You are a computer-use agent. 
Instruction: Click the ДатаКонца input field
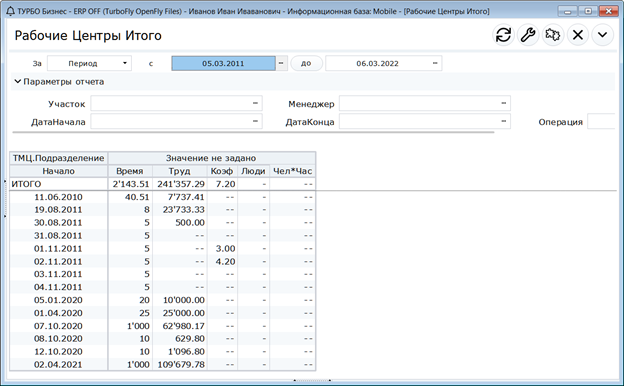click(x=419, y=121)
